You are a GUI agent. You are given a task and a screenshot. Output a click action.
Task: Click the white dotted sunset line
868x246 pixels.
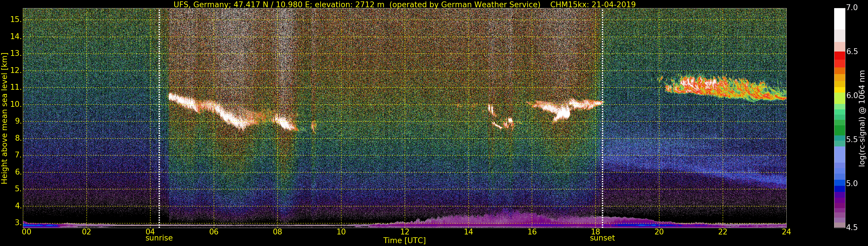(x=602, y=118)
